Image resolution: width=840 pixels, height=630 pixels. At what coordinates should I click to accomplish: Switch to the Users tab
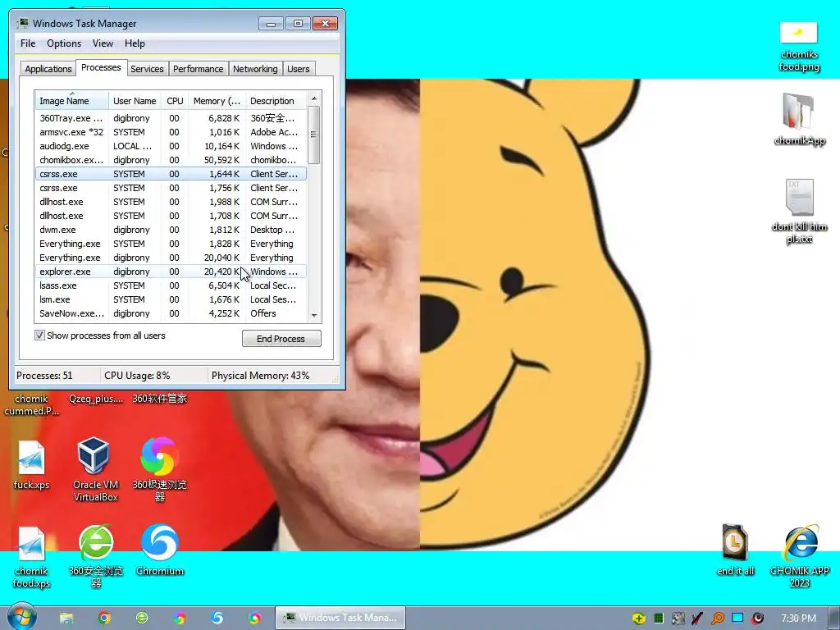point(298,69)
